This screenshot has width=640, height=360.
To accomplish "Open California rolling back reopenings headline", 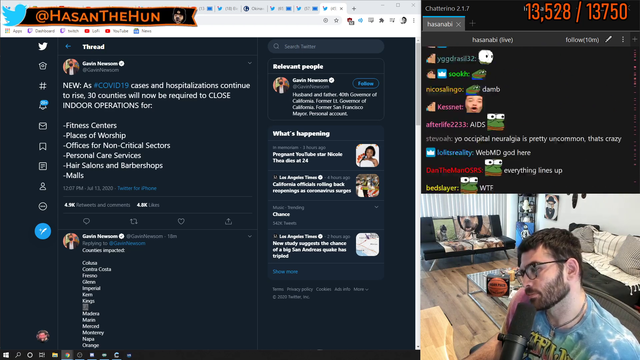I will tap(312, 187).
